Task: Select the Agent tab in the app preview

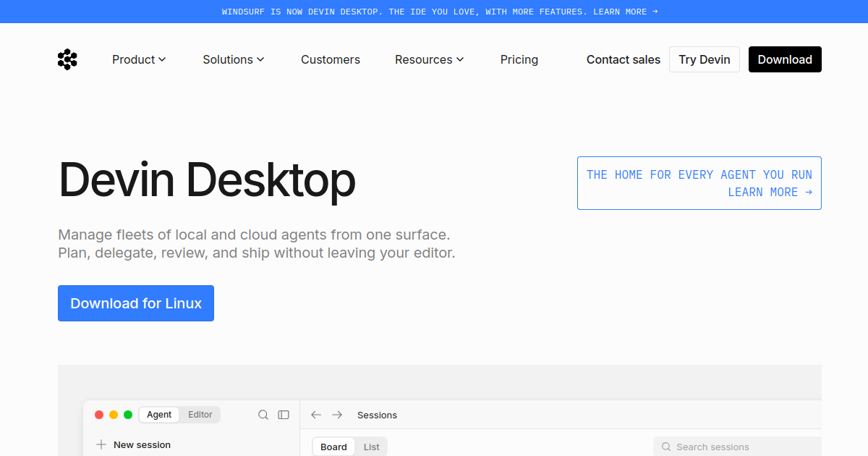Action: [159, 415]
